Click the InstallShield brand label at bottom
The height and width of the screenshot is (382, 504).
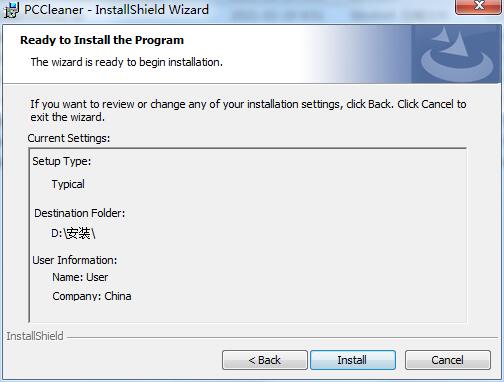(x=35, y=336)
